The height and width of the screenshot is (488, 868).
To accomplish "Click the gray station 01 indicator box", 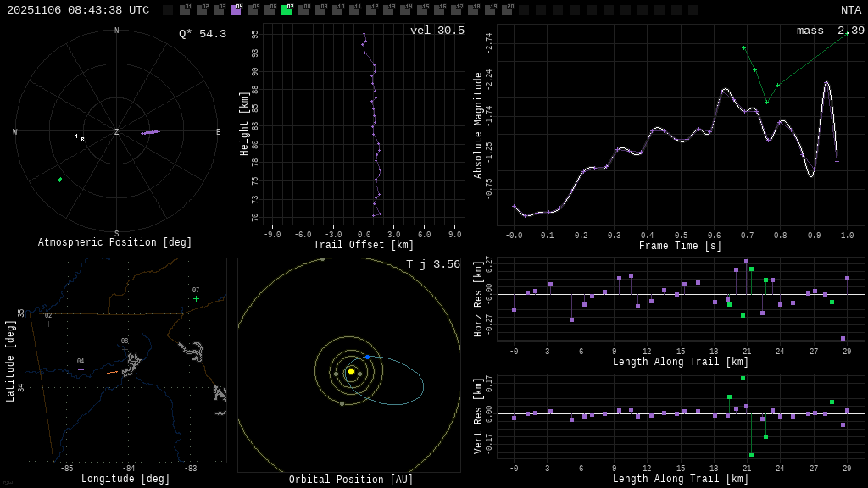I will point(185,10).
